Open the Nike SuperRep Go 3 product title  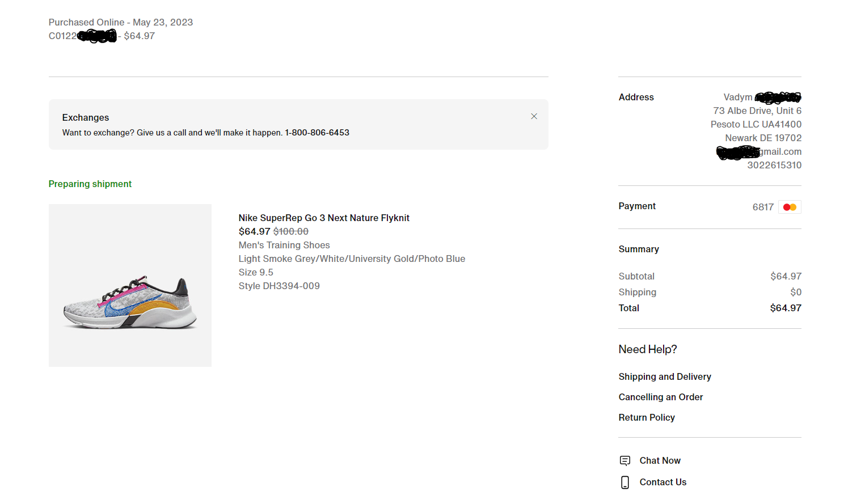point(324,218)
